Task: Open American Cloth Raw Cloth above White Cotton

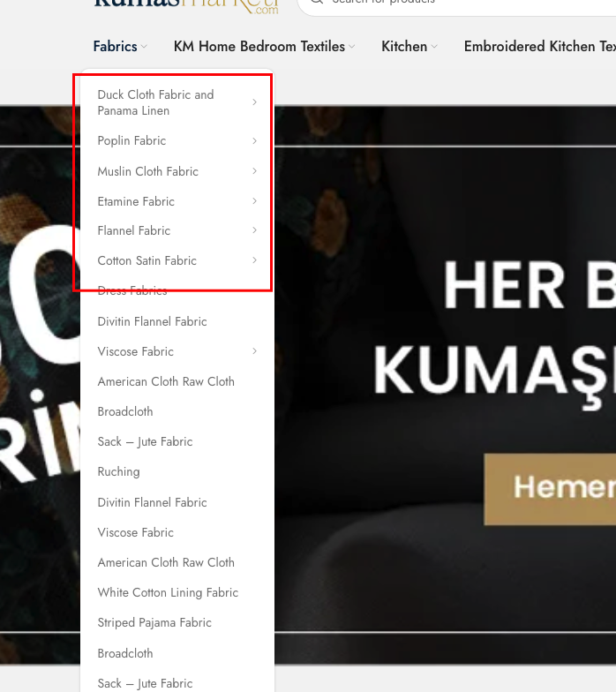Action: pos(166,562)
